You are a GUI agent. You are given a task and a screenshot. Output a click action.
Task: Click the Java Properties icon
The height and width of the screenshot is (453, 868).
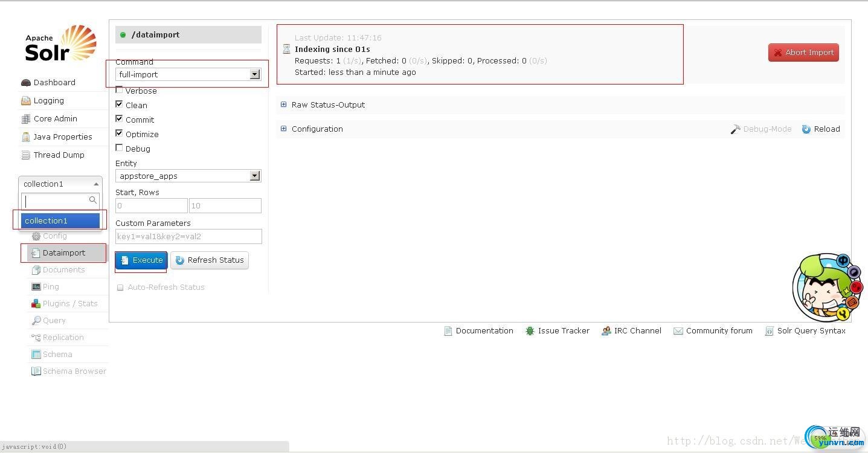click(25, 137)
